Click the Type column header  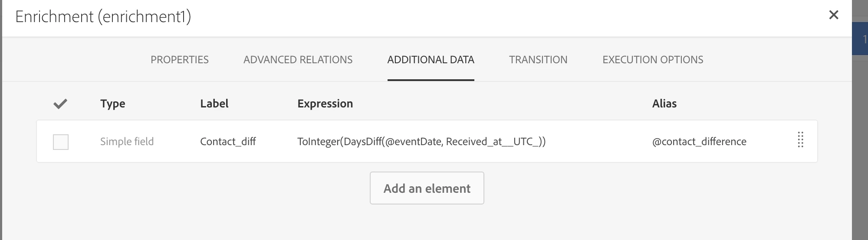pos(113,104)
